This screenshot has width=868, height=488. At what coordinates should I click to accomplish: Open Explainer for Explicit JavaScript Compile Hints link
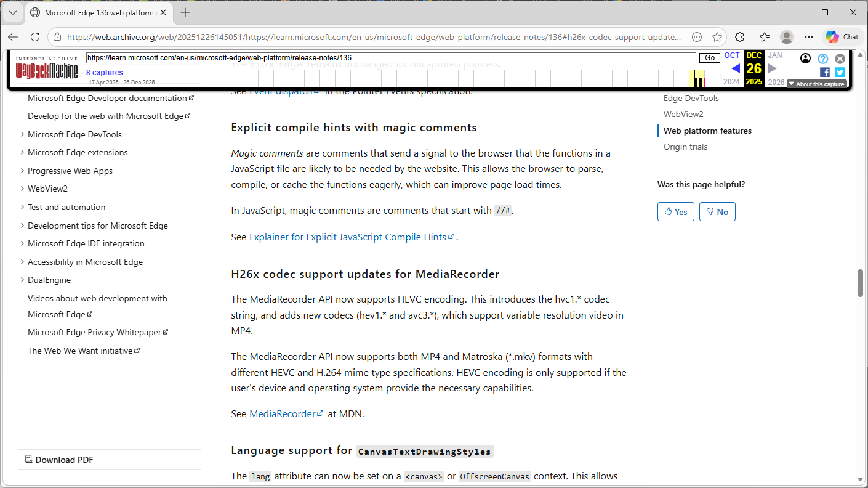pos(352,237)
